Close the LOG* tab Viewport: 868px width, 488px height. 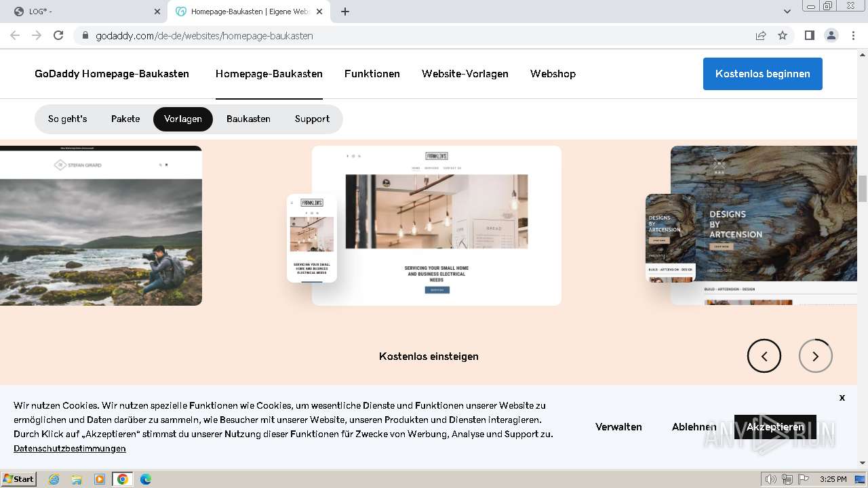pos(157,12)
